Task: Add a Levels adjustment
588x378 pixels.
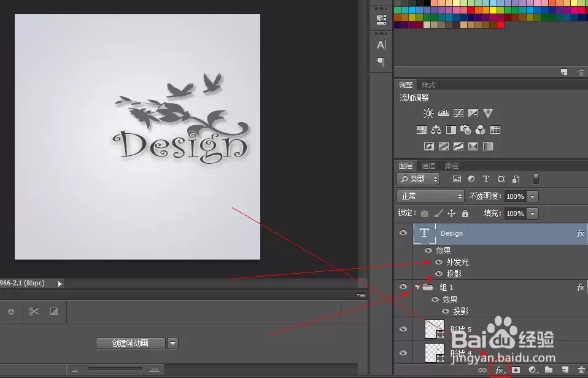Action: [444, 114]
